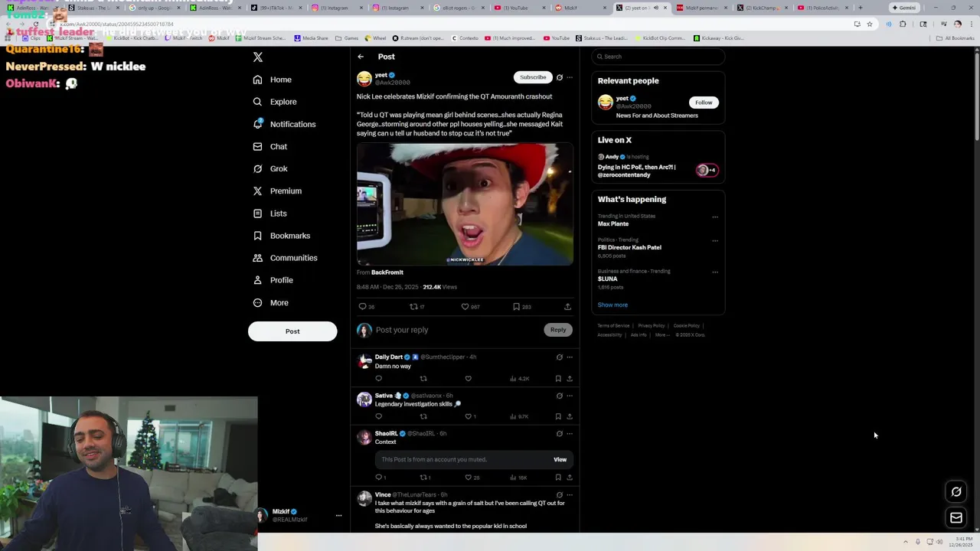980x551 pixels.
Task: Open the Max Plante trending topic
Action: pos(613,224)
